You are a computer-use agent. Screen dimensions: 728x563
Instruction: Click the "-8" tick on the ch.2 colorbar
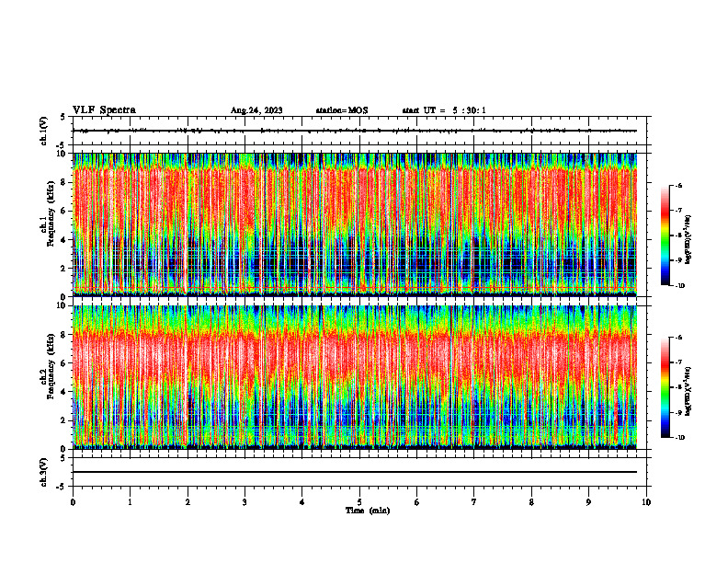[x=678, y=387]
